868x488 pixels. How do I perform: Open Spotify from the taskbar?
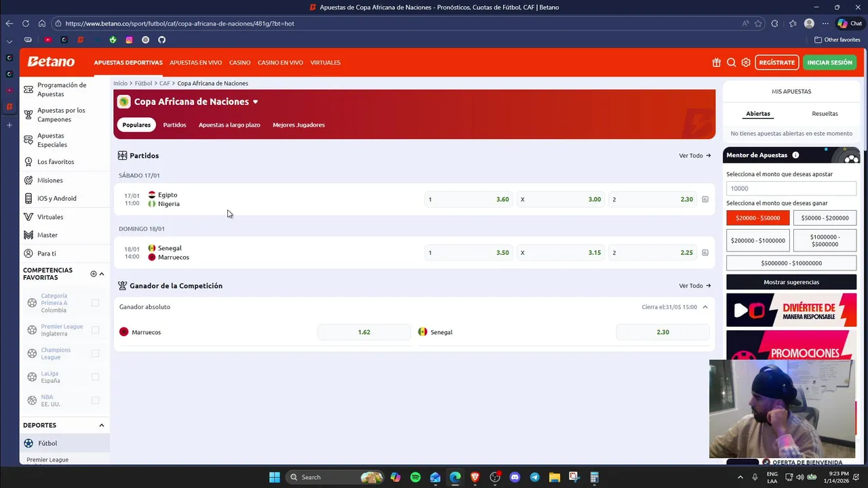tap(416, 477)
